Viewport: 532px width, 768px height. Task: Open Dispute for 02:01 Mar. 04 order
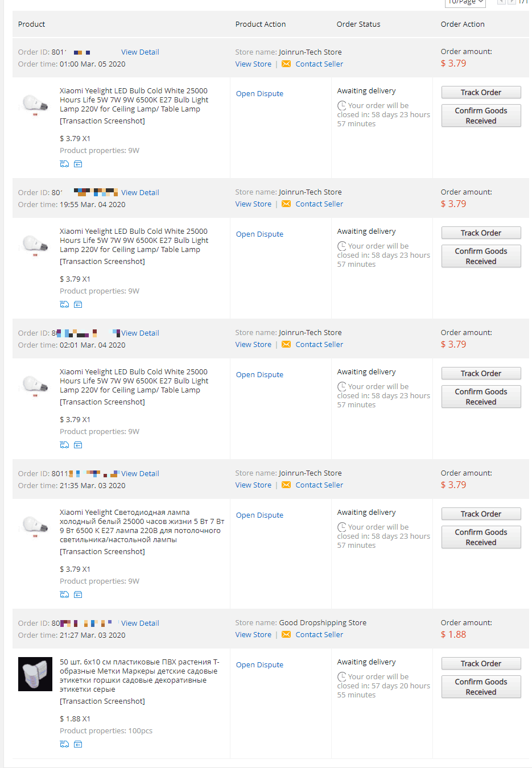pos(259,374)
